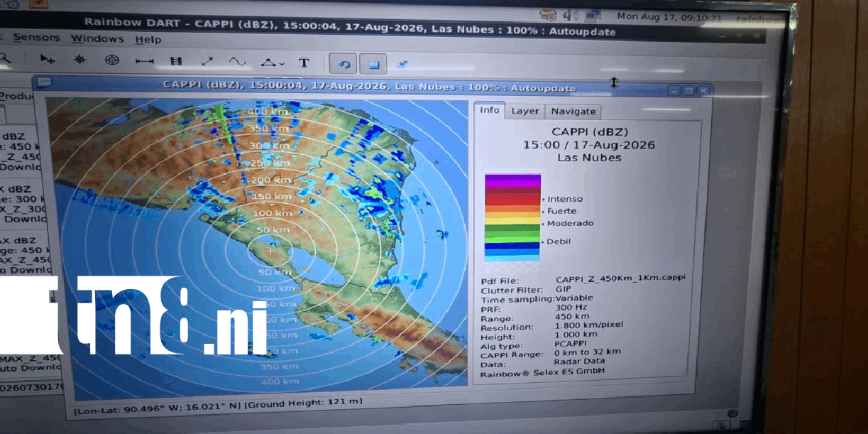Click the CAPPI range value '0 km to 32 km'
This screenshot has width=868, height=434.
(588, 352)
